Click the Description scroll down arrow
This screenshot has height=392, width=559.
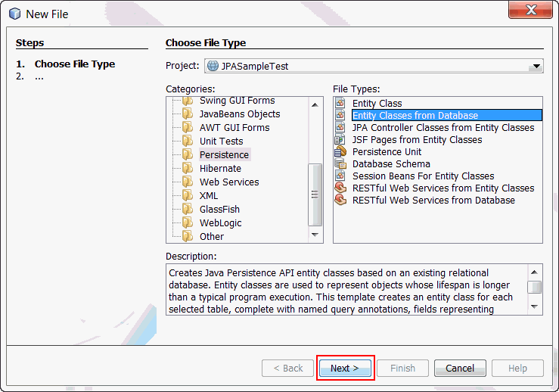point(534,306)
